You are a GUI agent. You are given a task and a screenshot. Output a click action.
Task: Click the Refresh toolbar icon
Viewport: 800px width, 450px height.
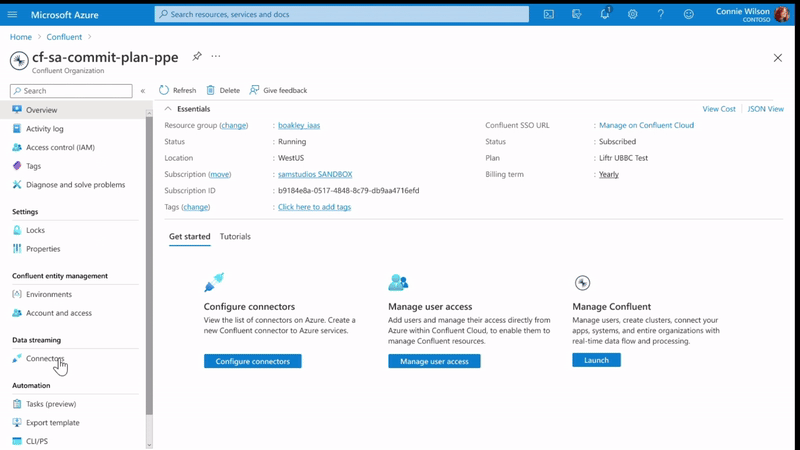[x=164, y=90]
